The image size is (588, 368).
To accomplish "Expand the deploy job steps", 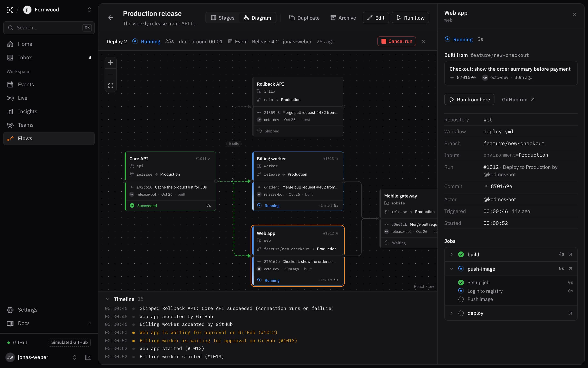I will (451, 313).
